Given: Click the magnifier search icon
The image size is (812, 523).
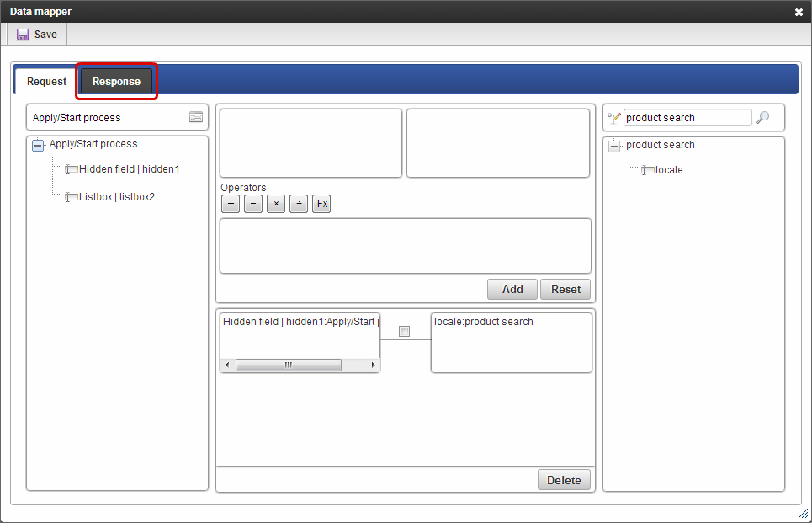Looking at the screenshot, I should point(763,118).
